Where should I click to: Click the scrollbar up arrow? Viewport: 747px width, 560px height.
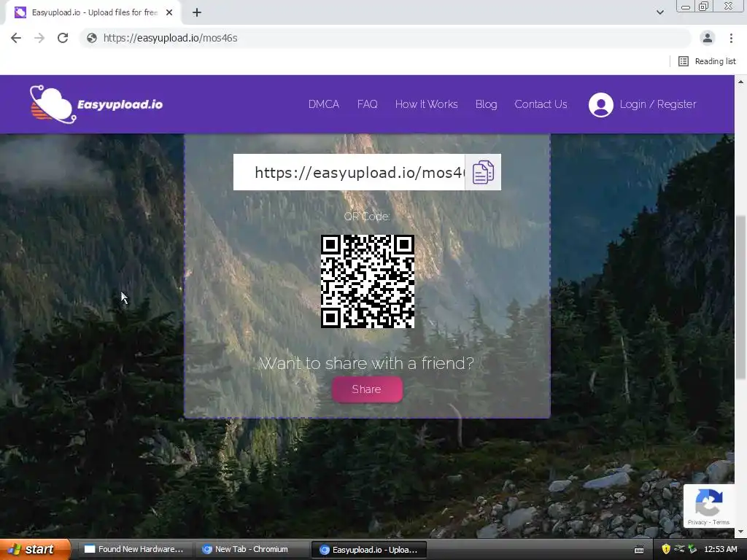(741, 82)
